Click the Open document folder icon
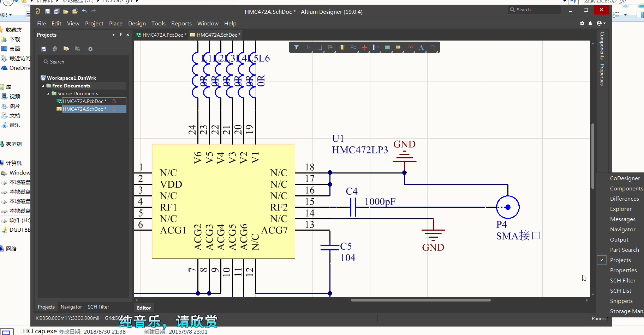644x335 pixels. 66,11
